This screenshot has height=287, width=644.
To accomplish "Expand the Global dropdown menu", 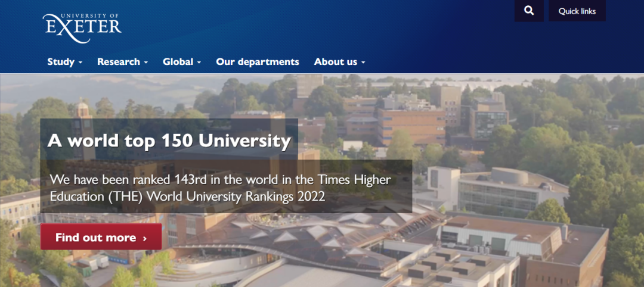I will point(182,62).
